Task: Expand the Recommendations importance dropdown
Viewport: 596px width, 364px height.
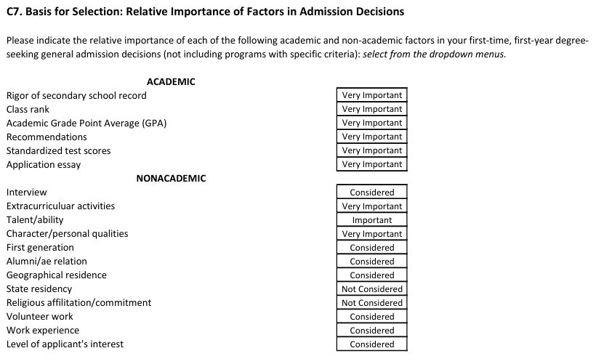Action: click(371, 137)
